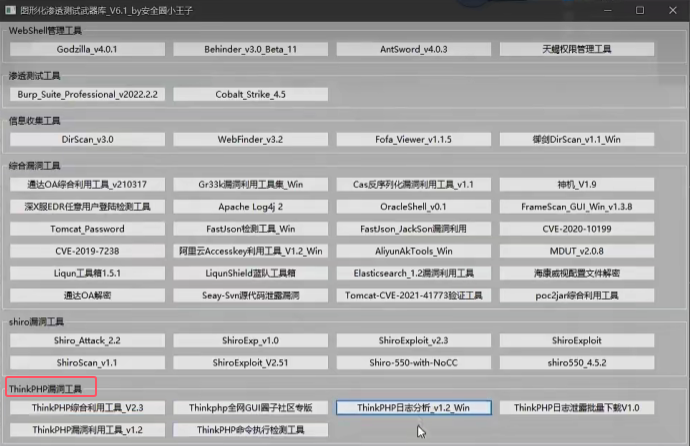
Task: Open 天蝎权限管理工具 button
Action: pyautogui.click(x=577, y=49)
